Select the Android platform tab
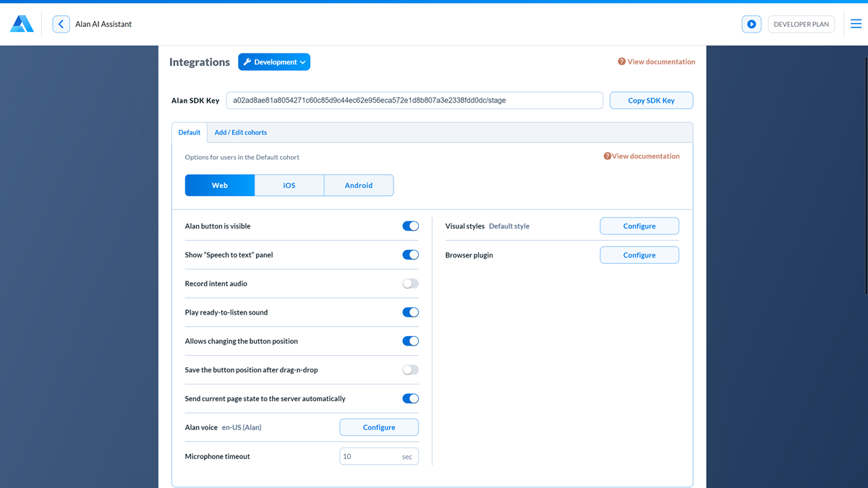 359,185
